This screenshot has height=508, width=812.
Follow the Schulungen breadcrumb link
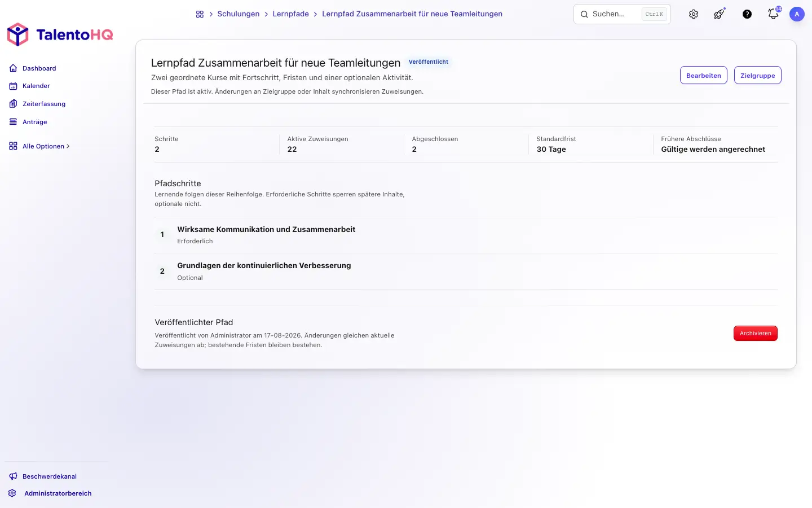[239, 14]
